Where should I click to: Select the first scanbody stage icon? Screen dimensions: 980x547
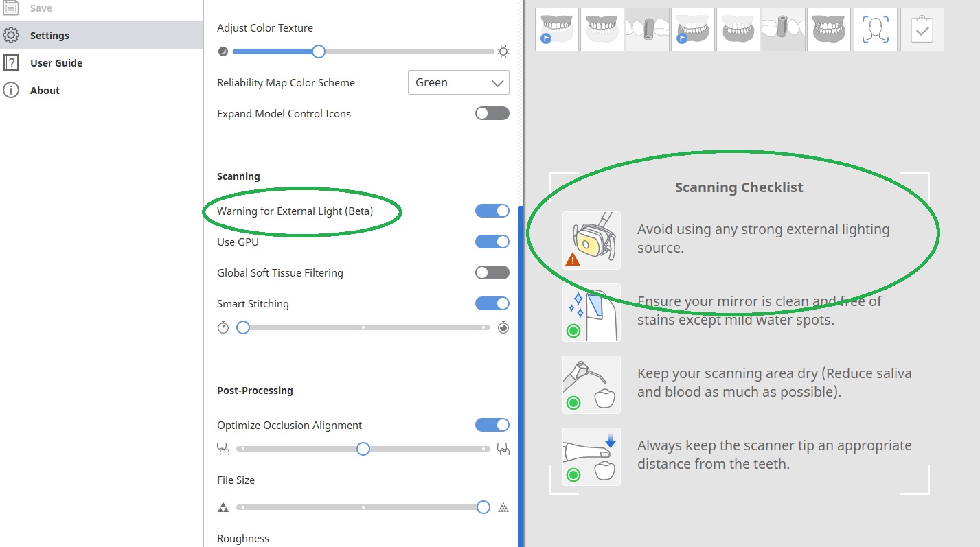(x=648, y=30)
